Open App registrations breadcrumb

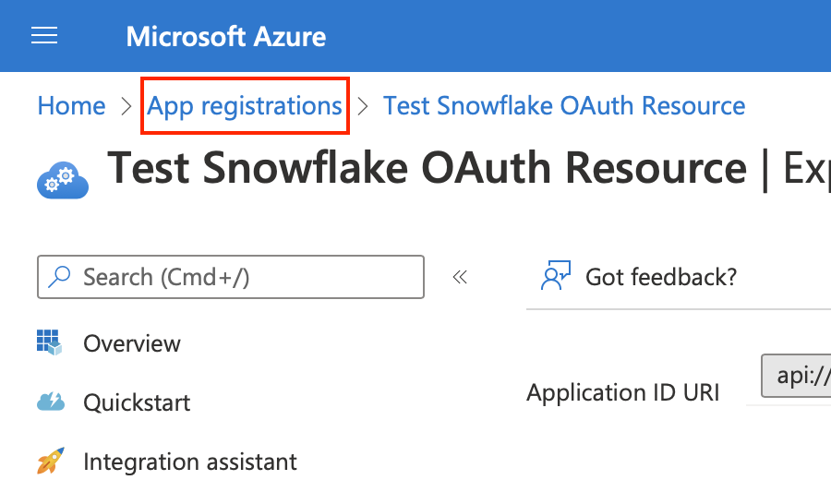coord(245,105)
